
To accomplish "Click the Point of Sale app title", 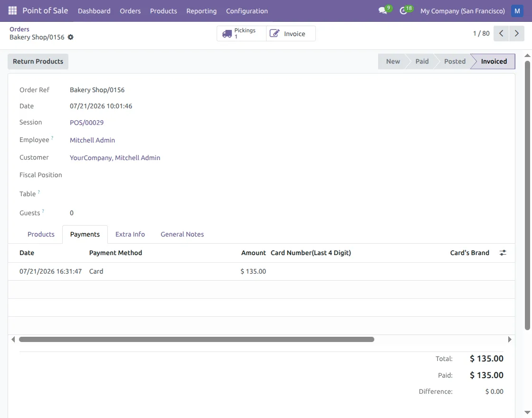I will (x=45, y=11).
